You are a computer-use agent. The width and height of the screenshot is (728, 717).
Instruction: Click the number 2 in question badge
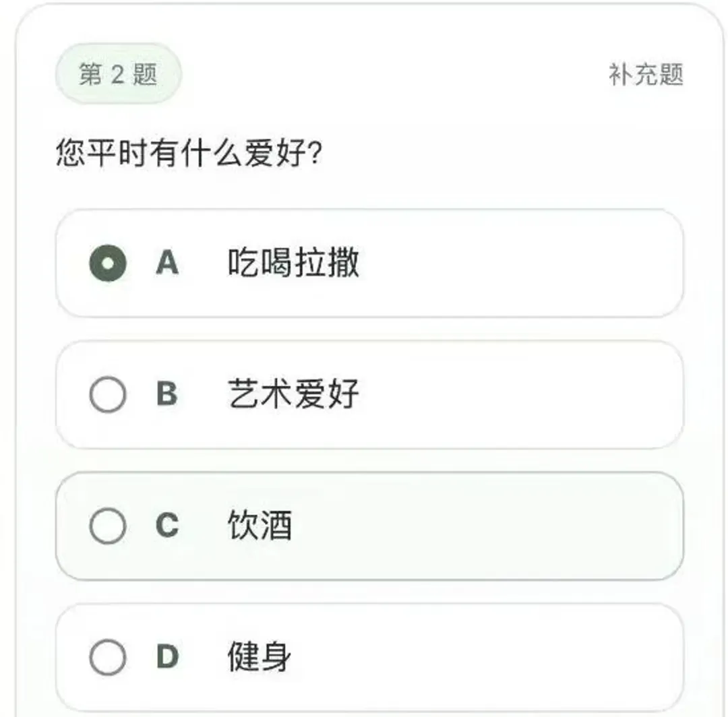tap(118, 74)
